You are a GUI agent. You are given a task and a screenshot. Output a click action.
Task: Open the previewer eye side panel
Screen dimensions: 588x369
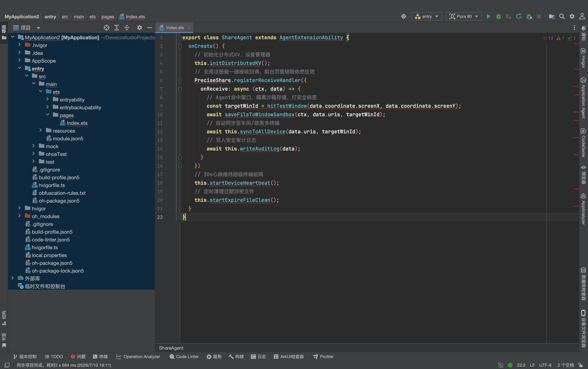pyautogui.click(x=584, y=175)
